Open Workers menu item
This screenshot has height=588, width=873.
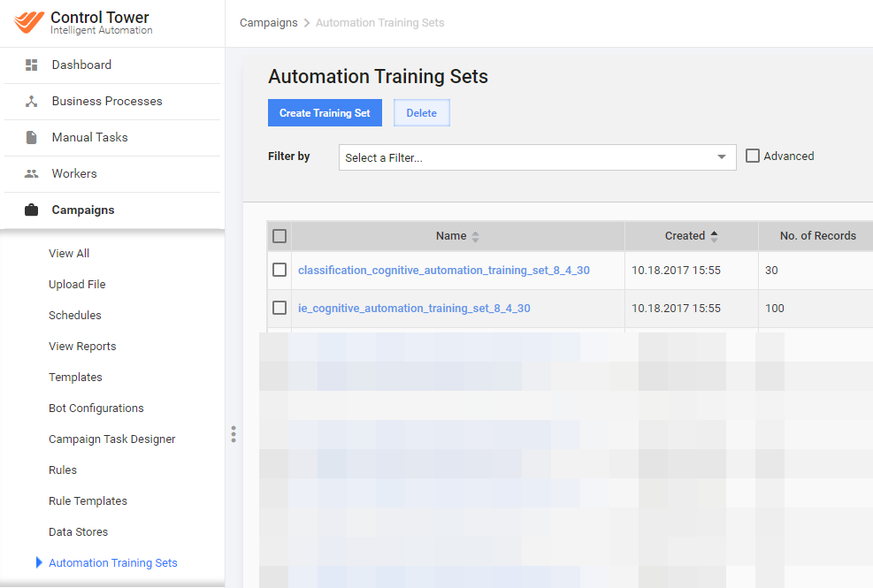click(x=74, y=173)
